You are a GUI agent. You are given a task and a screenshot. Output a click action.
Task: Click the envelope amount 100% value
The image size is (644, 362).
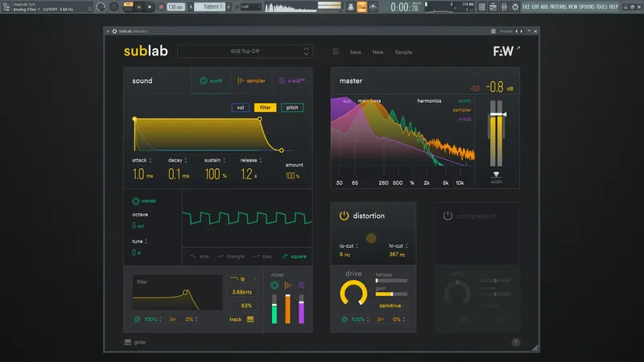click(x=292, y=175)
